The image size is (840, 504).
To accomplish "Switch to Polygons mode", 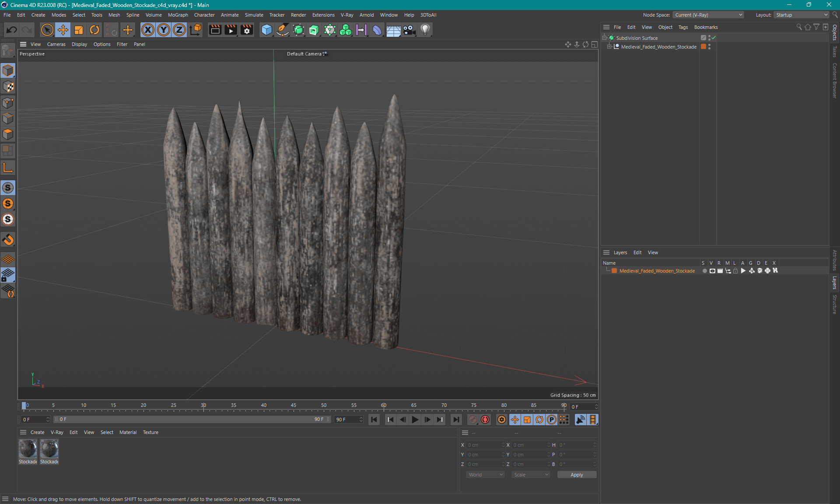I will tap(8, 134).
